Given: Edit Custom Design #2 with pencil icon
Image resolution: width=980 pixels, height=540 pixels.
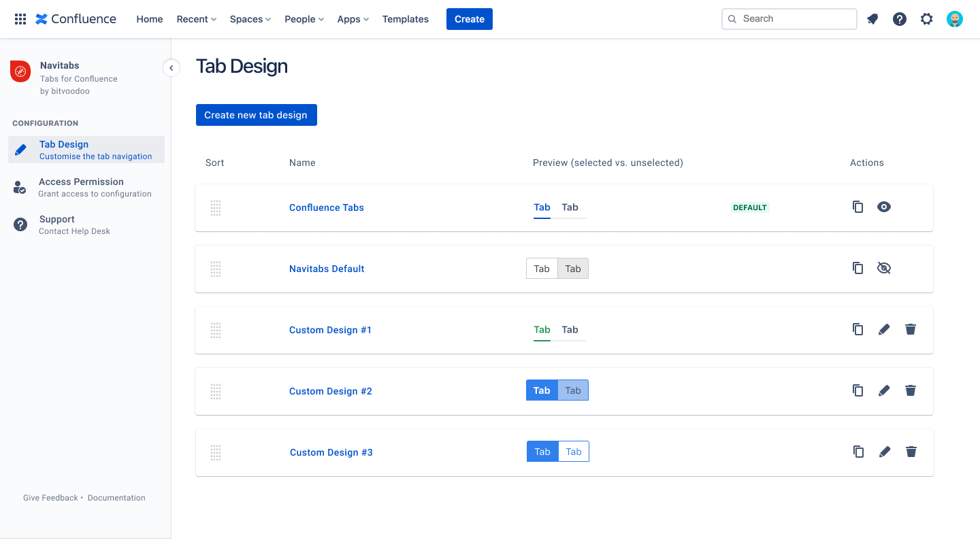Looking at the screenshot, I should pos(884,390).
